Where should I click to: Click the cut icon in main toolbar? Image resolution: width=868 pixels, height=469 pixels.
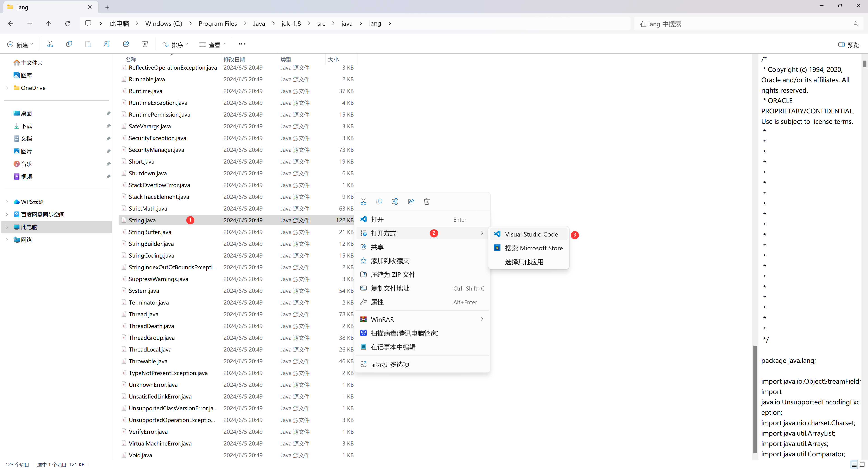pyautogui.click(x=50, y=44)
